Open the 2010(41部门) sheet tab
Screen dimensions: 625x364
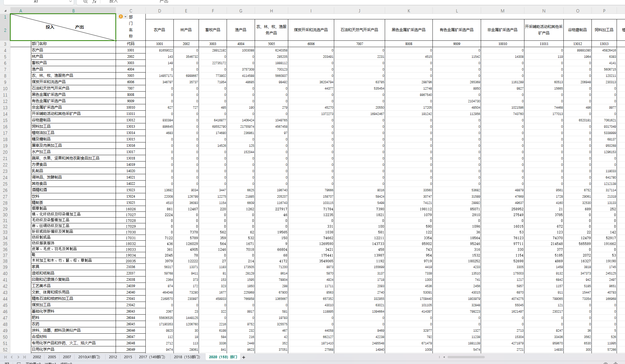click(89, 357)
